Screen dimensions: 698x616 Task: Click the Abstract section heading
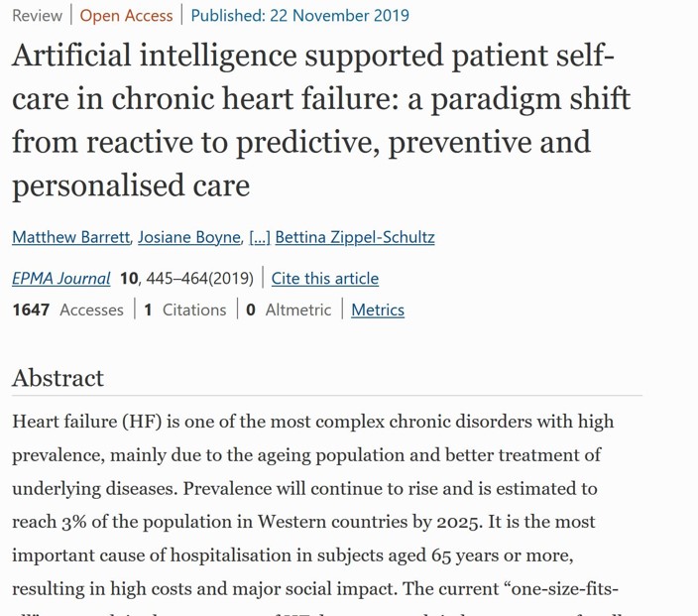point(58,378)
